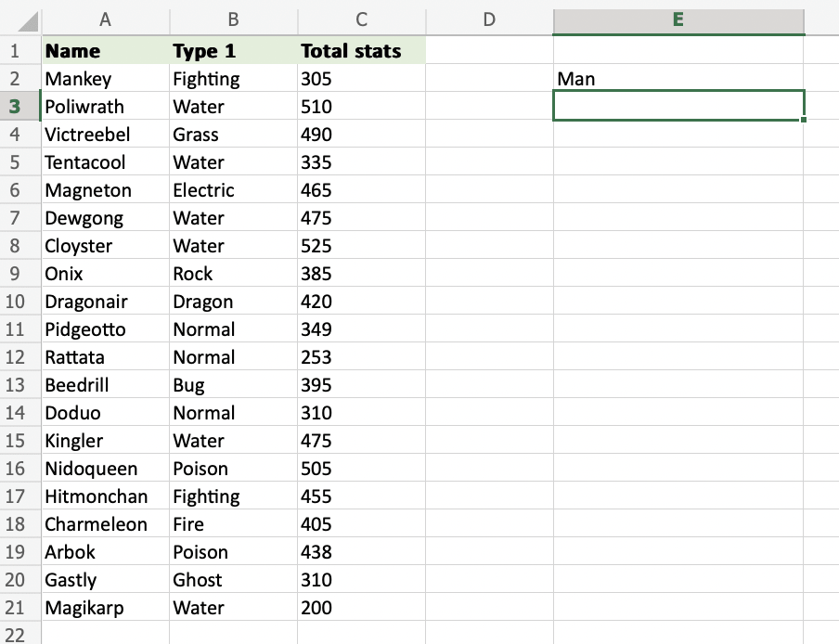Screen dimensions: 839x644
Task: Click the Ghost type cell for Gastly
Action: (x=232, y=579)
